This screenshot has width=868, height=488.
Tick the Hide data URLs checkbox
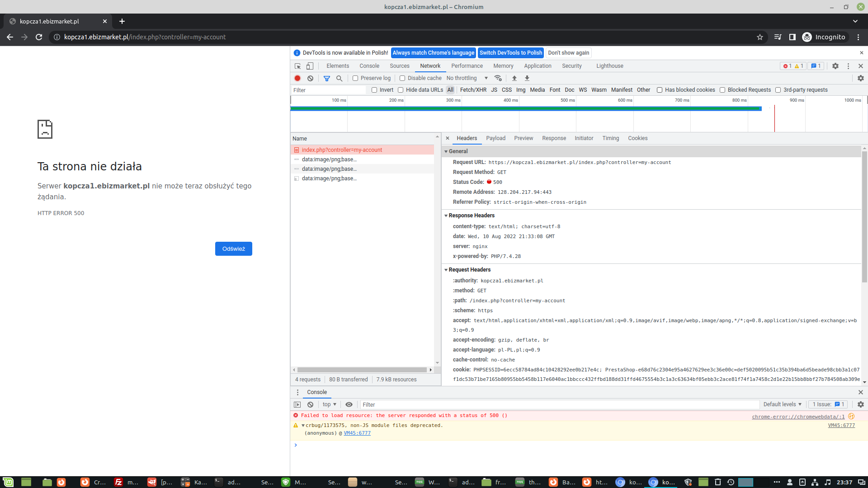(401, 90)
